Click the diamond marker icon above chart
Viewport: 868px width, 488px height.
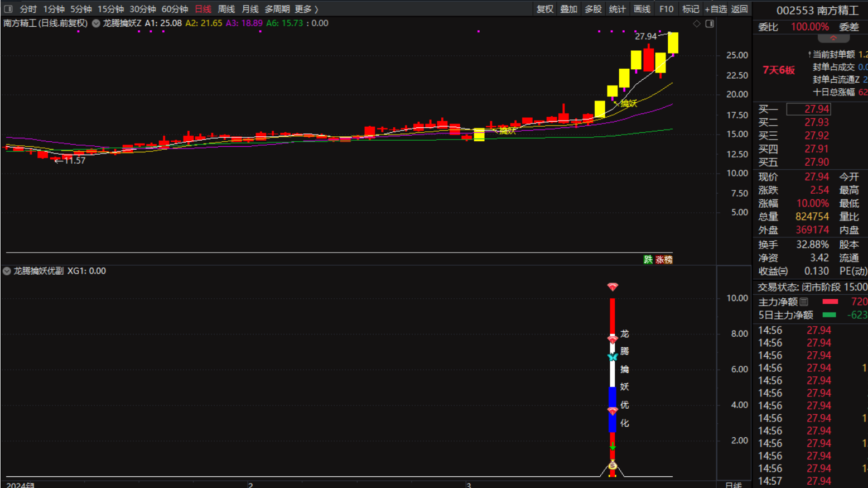696,23
